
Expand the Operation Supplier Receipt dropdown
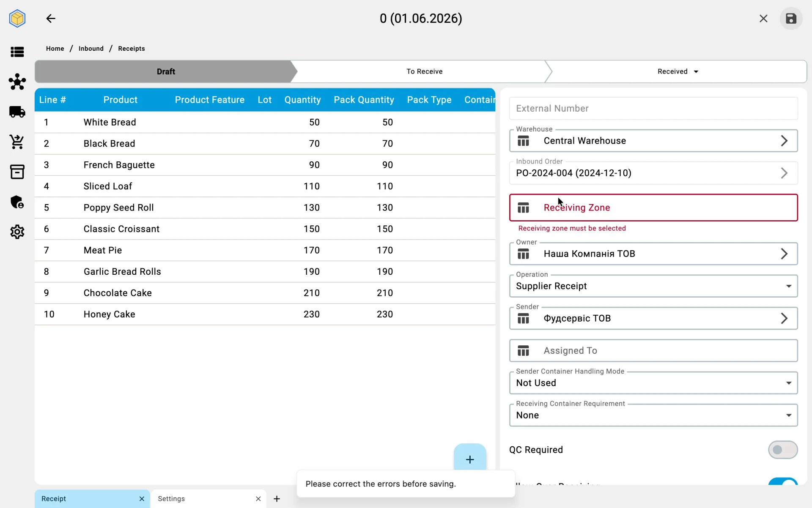coord(653,286)
